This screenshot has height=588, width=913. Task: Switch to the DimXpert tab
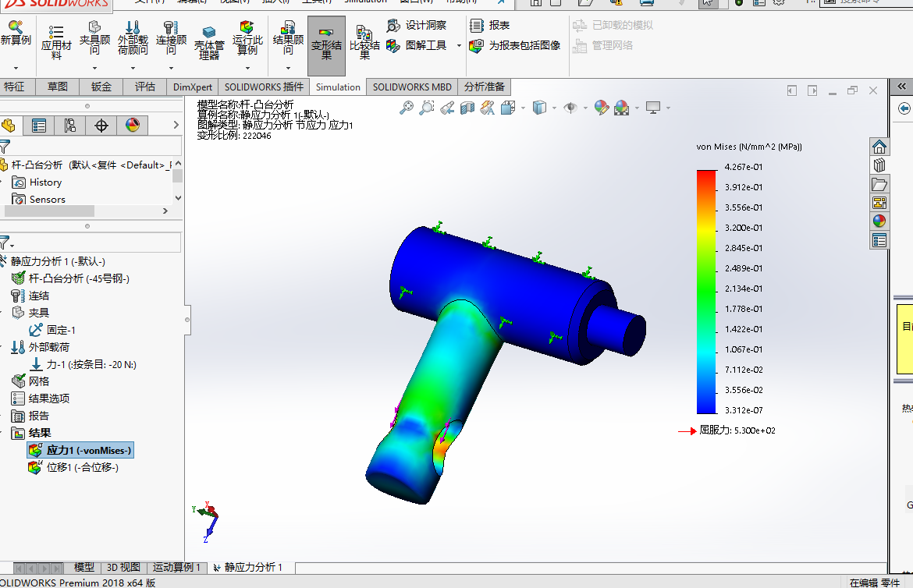click(x=193, y=87)
